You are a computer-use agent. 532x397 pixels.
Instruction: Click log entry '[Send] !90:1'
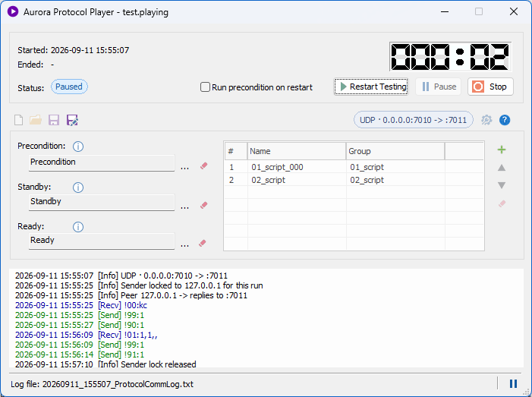click(x=80, y=325)
